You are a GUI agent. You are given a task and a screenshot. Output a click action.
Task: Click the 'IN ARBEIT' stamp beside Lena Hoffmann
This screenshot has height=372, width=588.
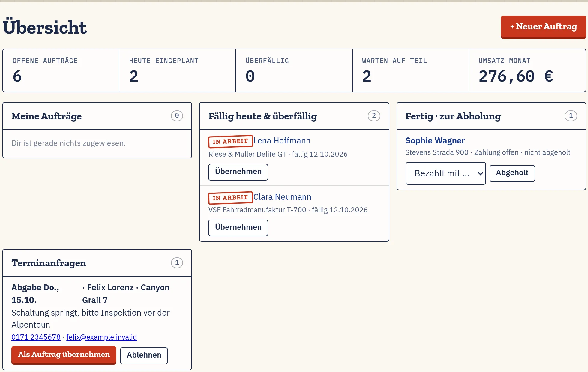tap(230, 141)
